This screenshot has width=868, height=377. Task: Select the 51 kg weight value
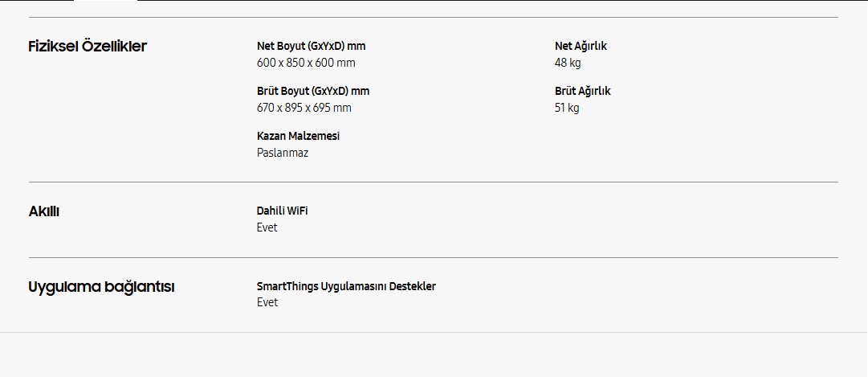567,108
